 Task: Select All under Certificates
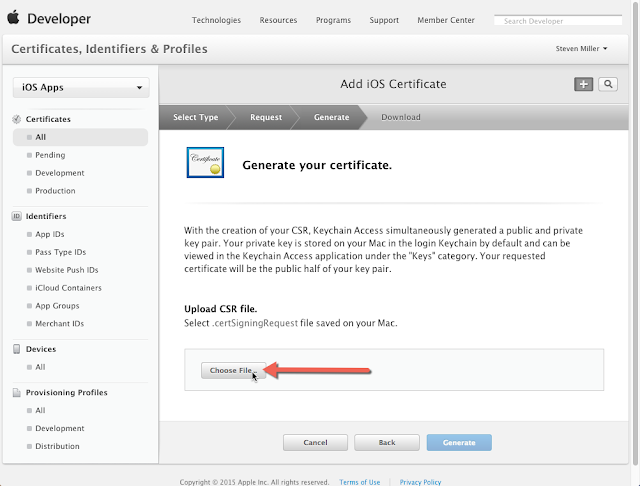tap(80, 137)
